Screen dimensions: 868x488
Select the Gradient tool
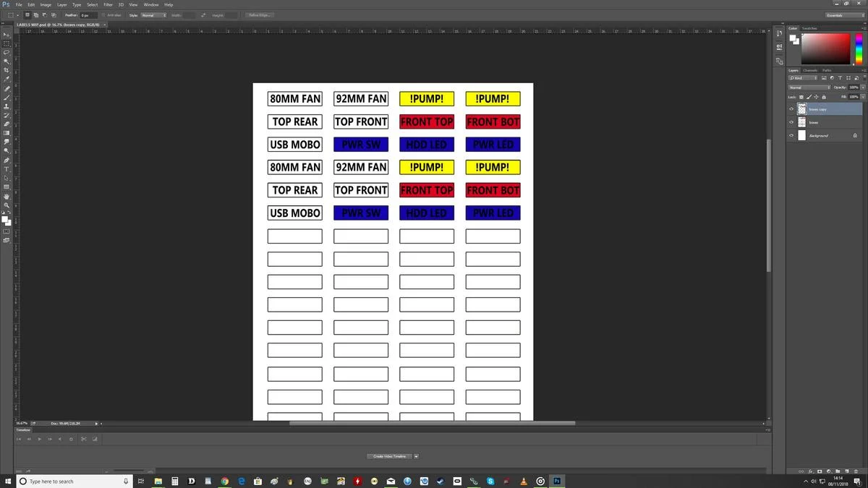point(7,133)
